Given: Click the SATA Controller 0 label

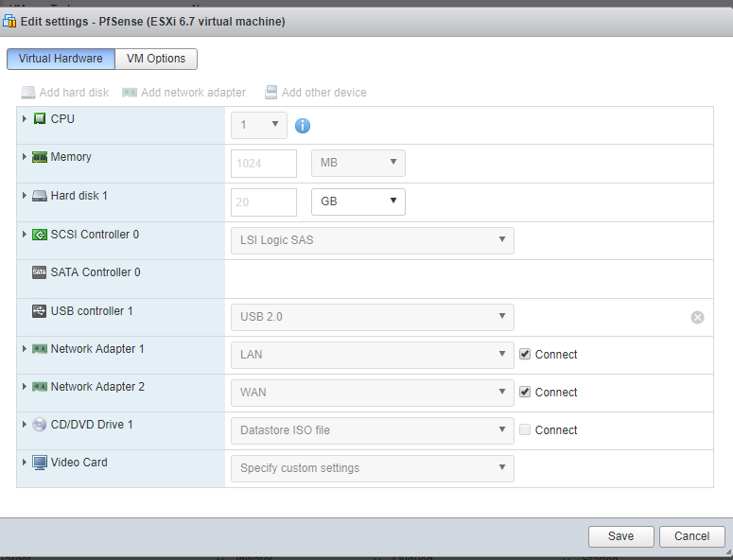Looking at the screenshot, I should point(96,272).
